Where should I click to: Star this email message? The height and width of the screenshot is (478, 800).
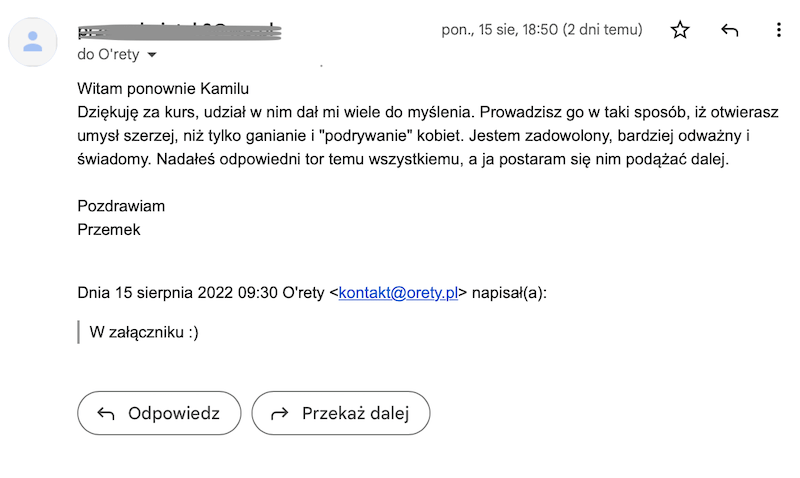(x=680, y=30)
